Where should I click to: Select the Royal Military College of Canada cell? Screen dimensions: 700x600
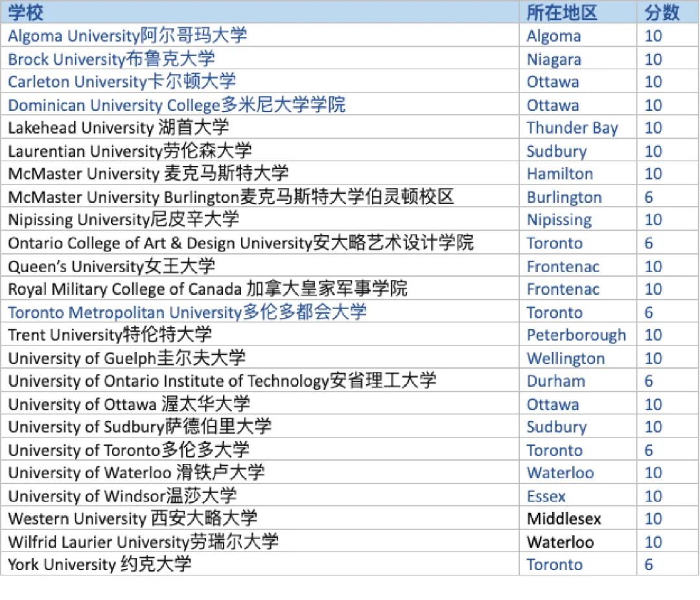(260, 288)
